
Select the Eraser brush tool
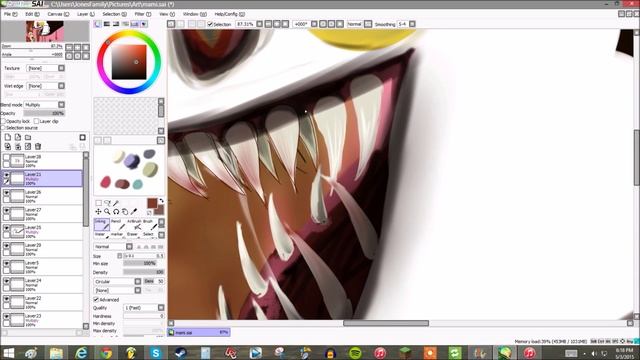coord(134,235)
